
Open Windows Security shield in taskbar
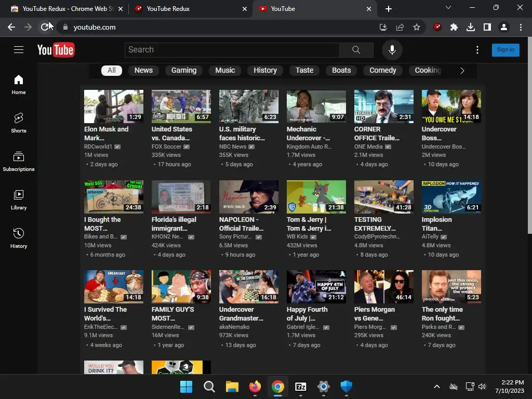coord(347,387)
